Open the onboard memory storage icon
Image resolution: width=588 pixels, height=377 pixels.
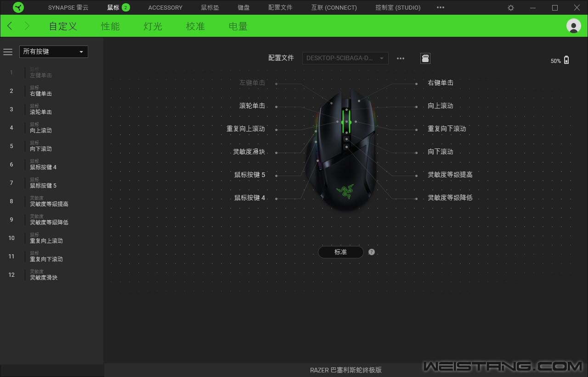pos(425,58)
